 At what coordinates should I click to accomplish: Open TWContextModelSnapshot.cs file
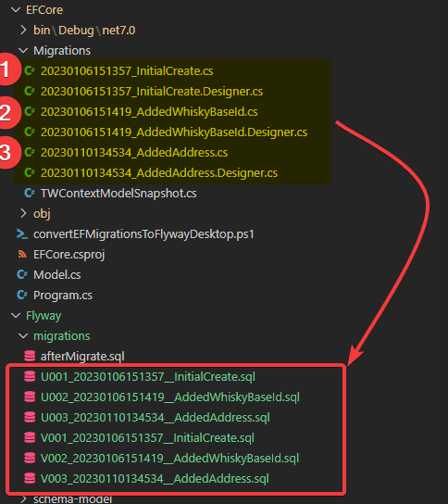[118, 194]
